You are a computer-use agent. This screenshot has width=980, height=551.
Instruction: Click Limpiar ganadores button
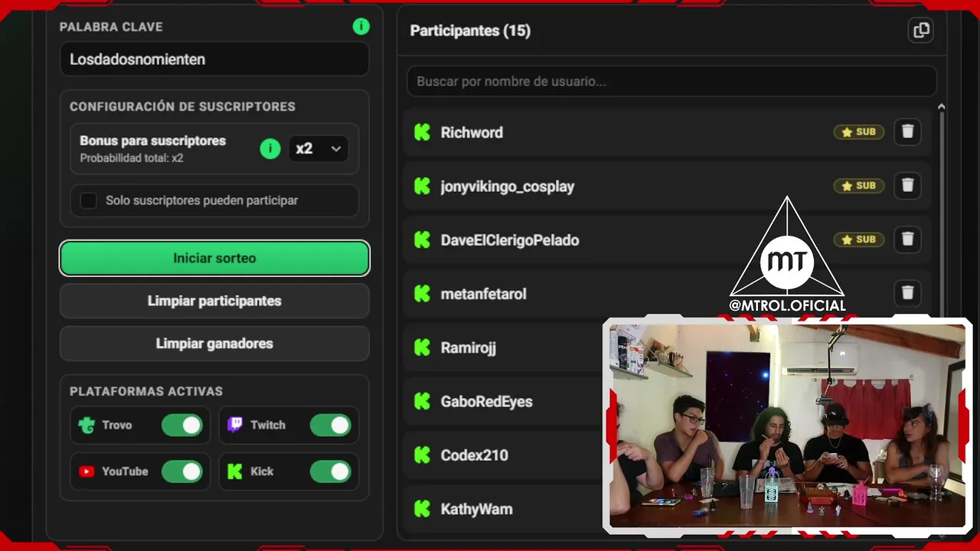pos(214,344)
